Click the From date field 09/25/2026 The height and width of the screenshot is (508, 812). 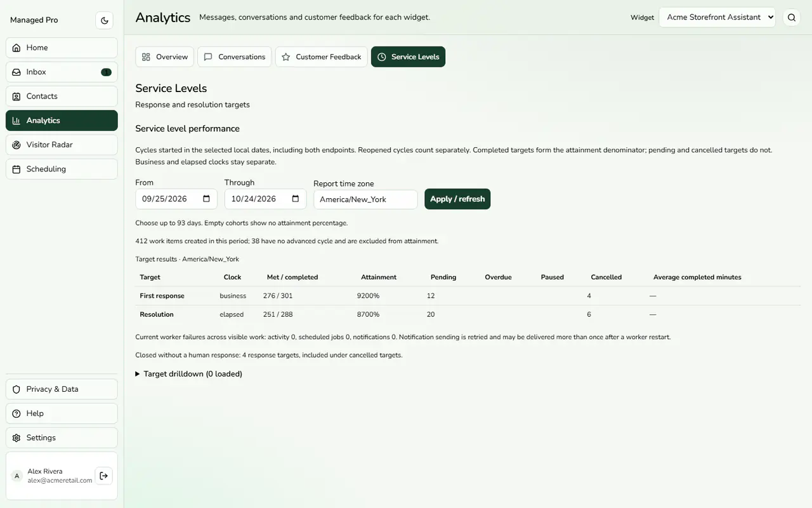pyautogui.click(x=176, y=199)
